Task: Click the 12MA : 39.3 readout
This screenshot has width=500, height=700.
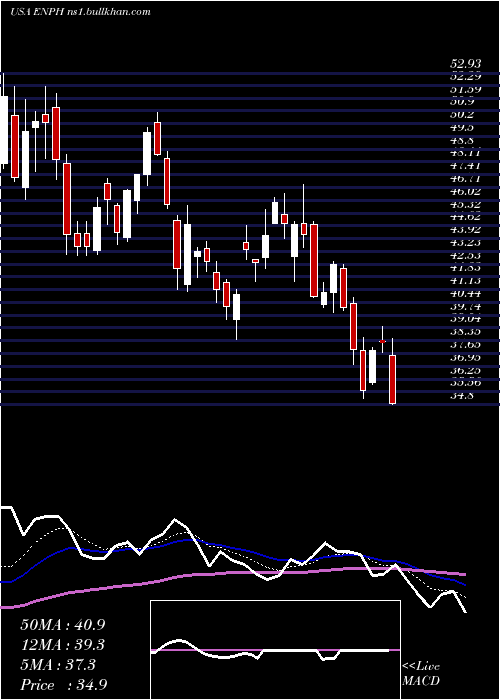Action: [62, 645]
